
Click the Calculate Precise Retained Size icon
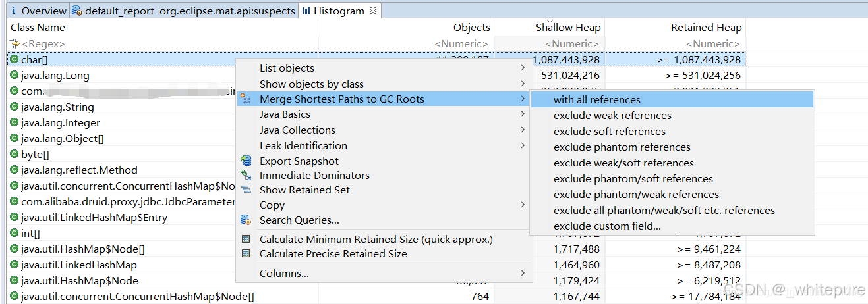246,253
